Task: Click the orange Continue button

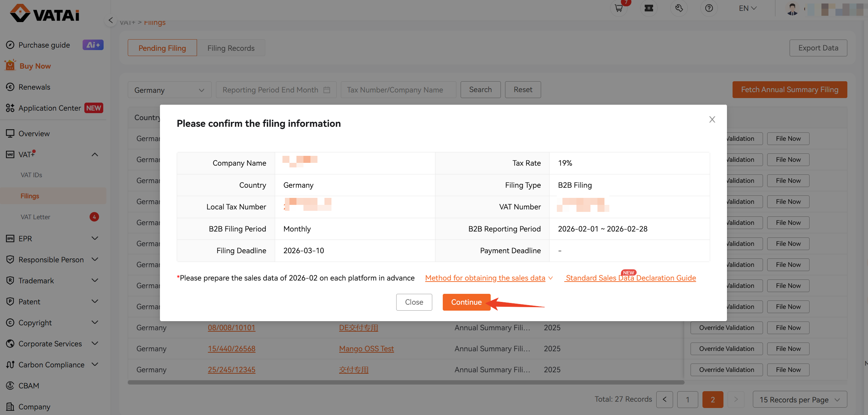Action: click(466, 302)
